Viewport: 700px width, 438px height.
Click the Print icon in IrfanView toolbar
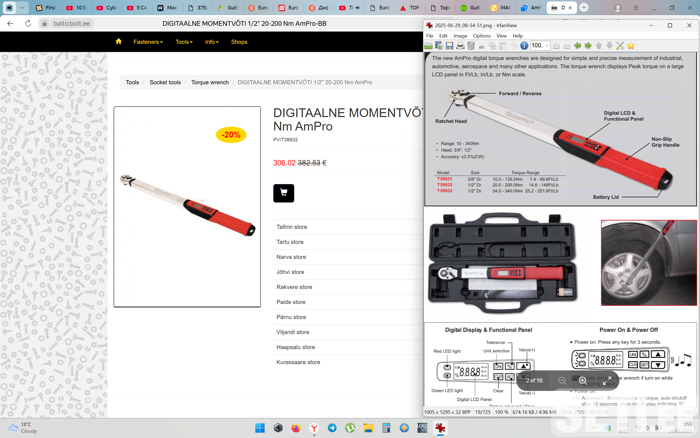click(460, 46)
